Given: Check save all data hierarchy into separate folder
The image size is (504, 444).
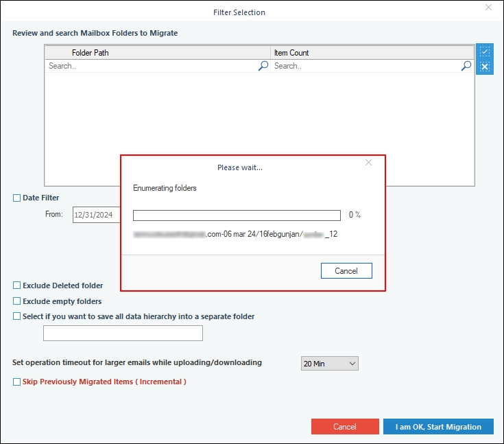Looking at the screenshot, I should point(16,316).
